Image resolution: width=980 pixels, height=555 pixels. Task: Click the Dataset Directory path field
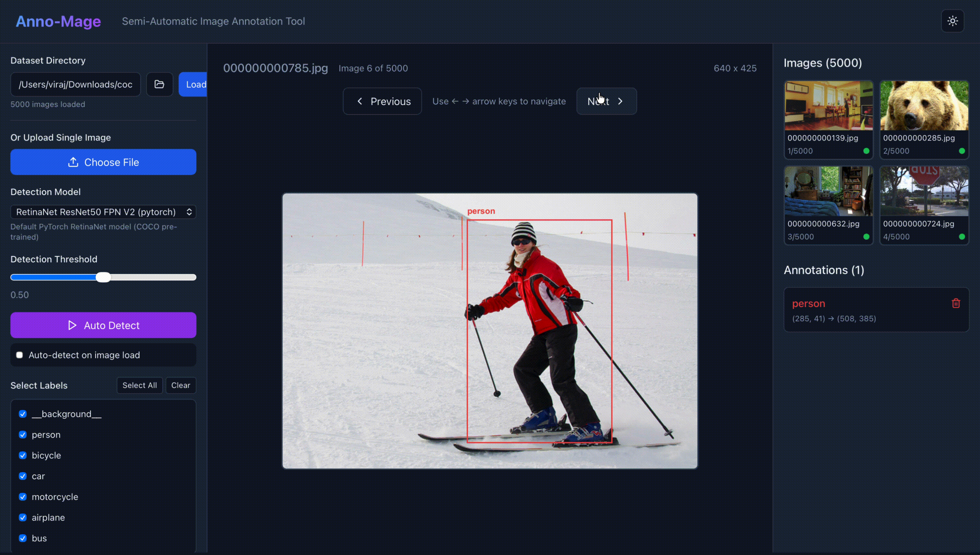[x=76, y=84]
